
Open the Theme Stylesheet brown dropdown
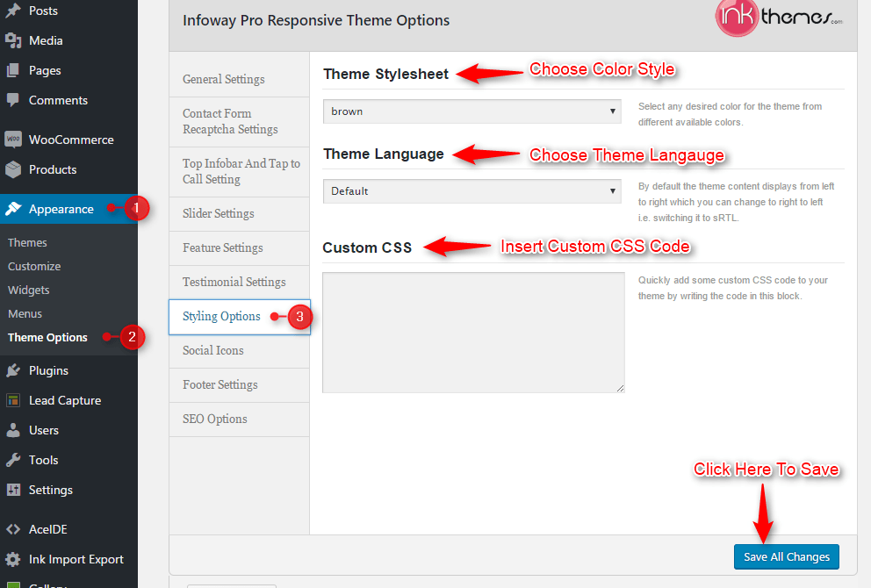pos(471,111)
